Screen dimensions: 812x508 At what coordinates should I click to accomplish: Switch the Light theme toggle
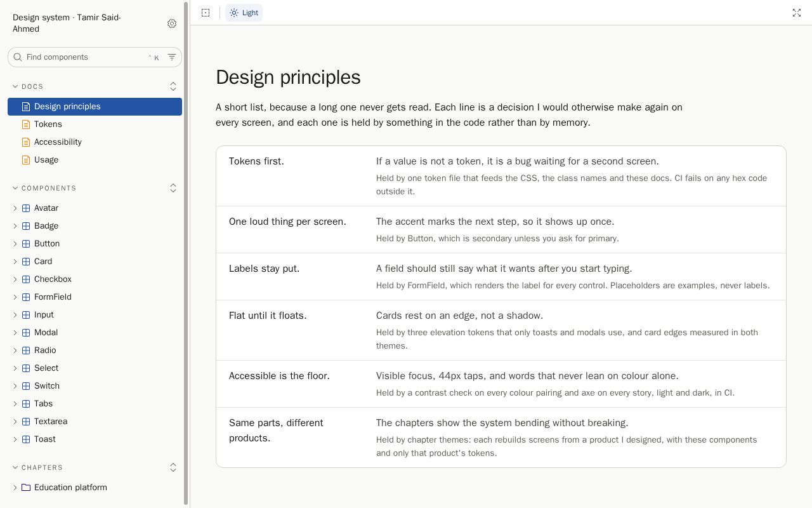click(244, 13)
